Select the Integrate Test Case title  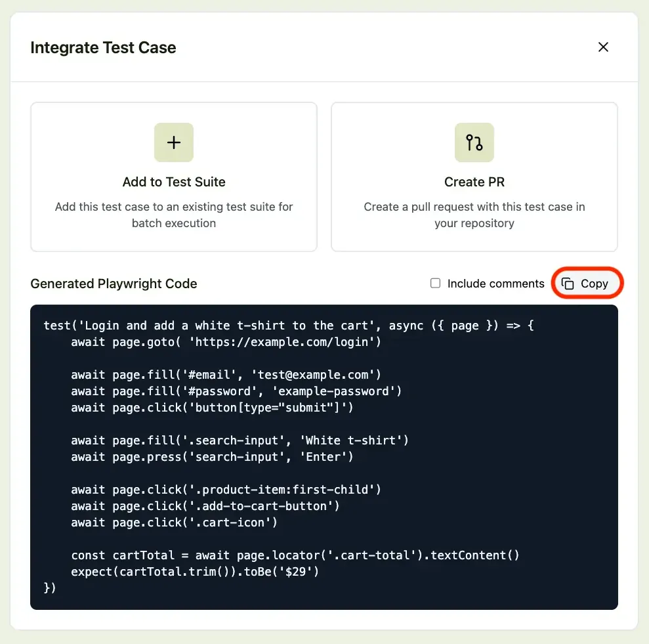tap(103, 47)
